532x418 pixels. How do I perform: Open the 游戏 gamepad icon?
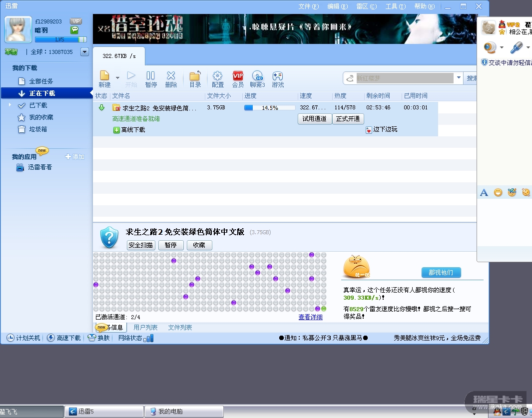278,79
